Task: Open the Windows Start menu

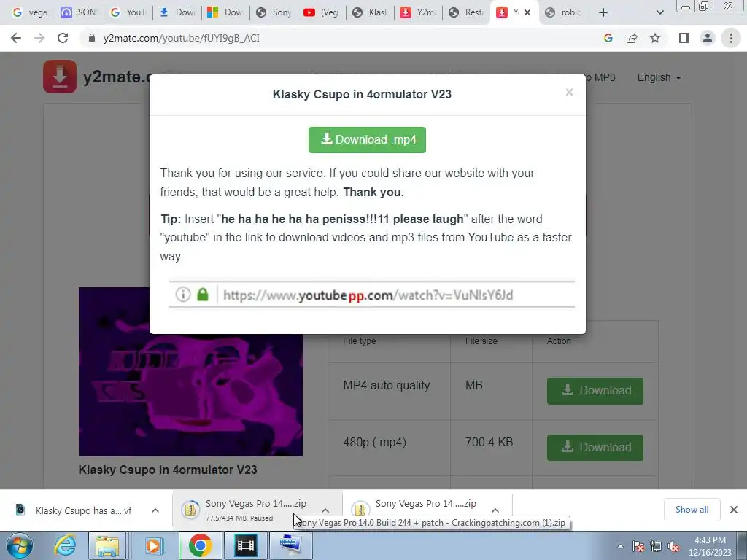Action: click(x=19, y=545)
